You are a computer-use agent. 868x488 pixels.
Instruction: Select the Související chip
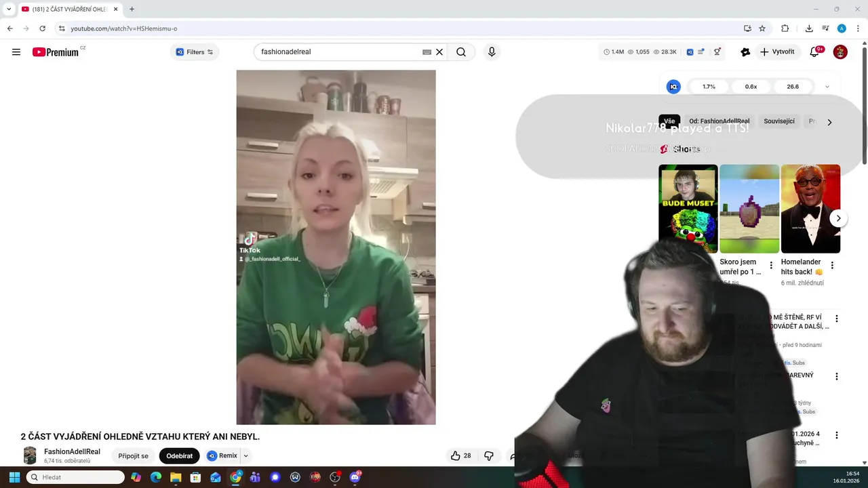tap(778, 121)
